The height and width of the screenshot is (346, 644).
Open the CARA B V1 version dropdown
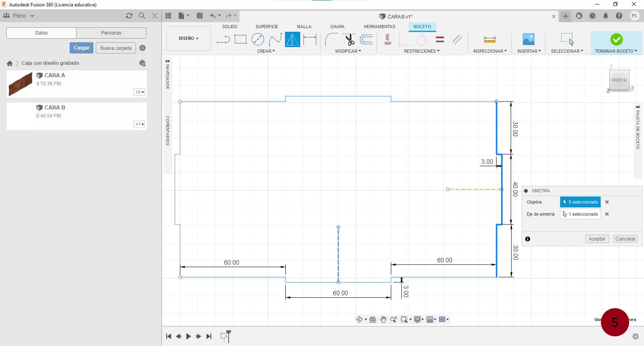[139, 124]
